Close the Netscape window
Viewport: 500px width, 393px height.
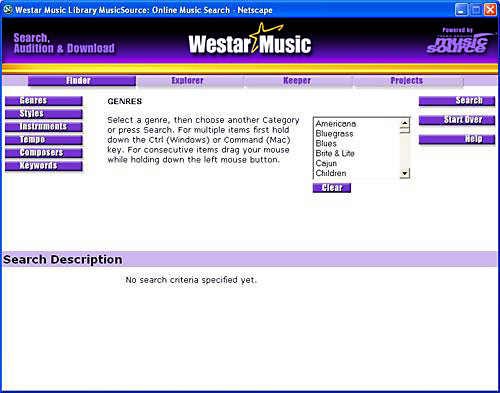[490, 10]
